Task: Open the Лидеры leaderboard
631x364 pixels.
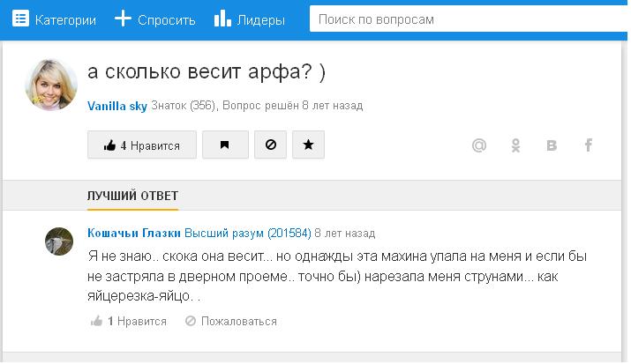Action: pos(250,19)
